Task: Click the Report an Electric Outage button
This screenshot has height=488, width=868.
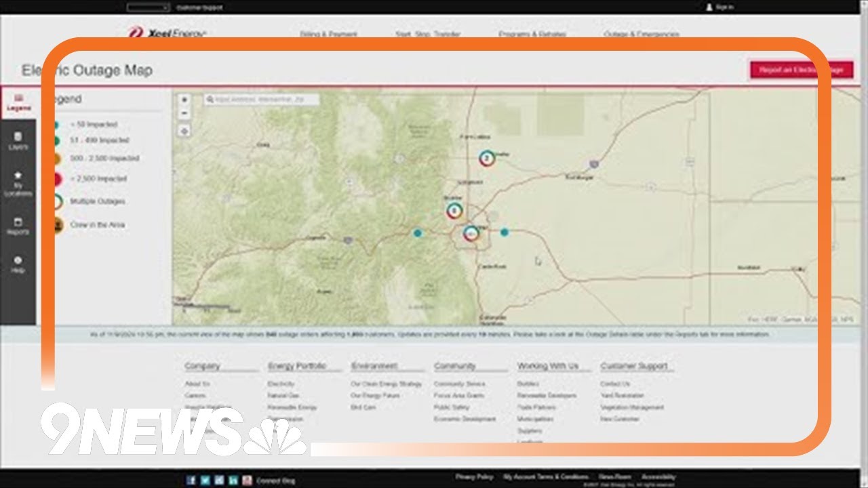Action: [x=802, y=70]
